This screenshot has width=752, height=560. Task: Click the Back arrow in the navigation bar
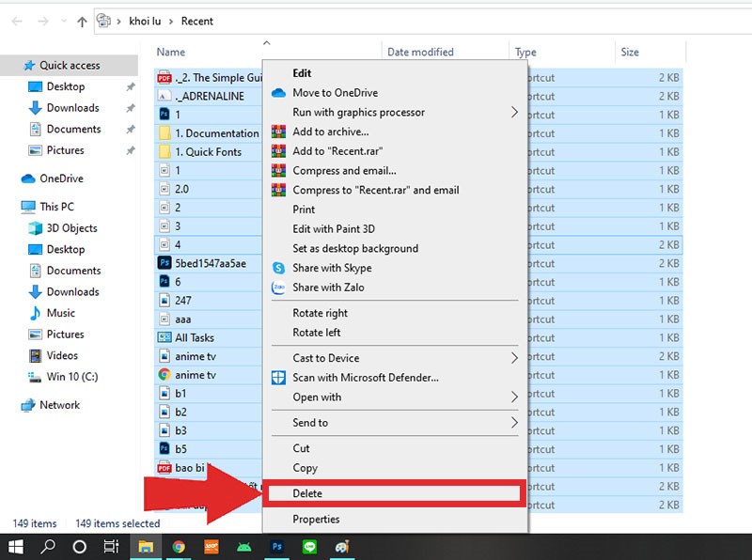pos(17,22)
